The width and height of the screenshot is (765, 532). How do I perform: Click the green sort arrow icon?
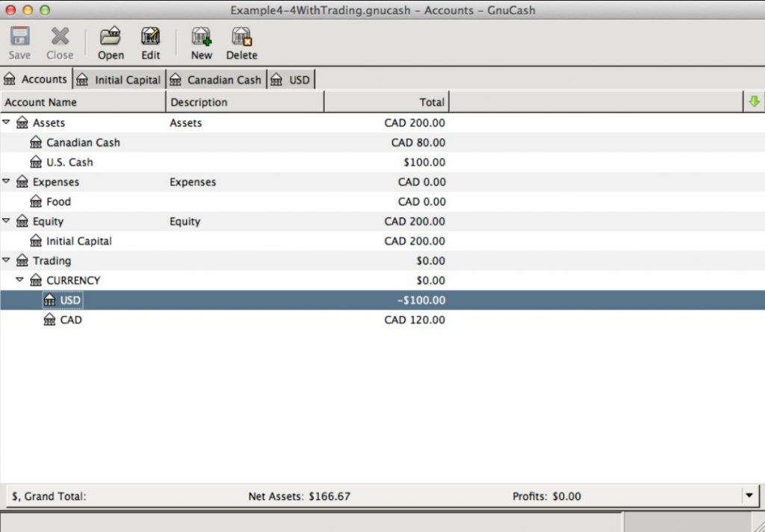coord(755,102)
